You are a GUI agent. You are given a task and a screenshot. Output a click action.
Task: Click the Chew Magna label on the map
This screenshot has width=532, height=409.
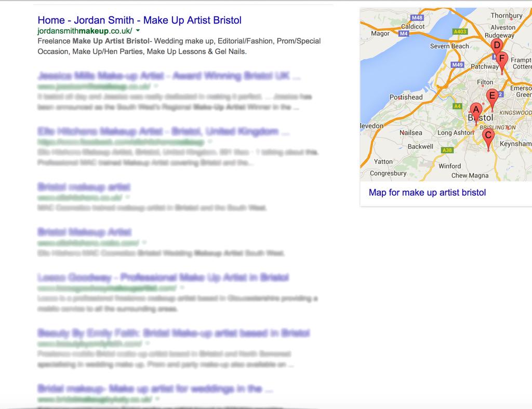(470, 175)
